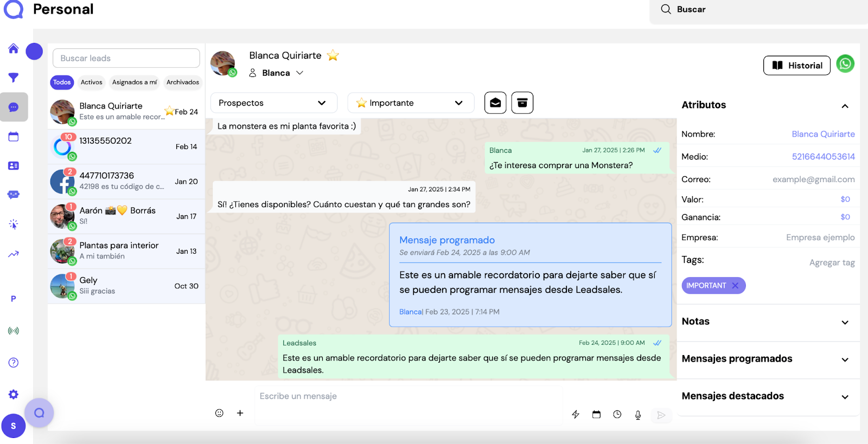Click the WhatsApp icon next to Historial
Image resolution: width=868 pixels, height=444 pixels.
click(x=845, y=64)
